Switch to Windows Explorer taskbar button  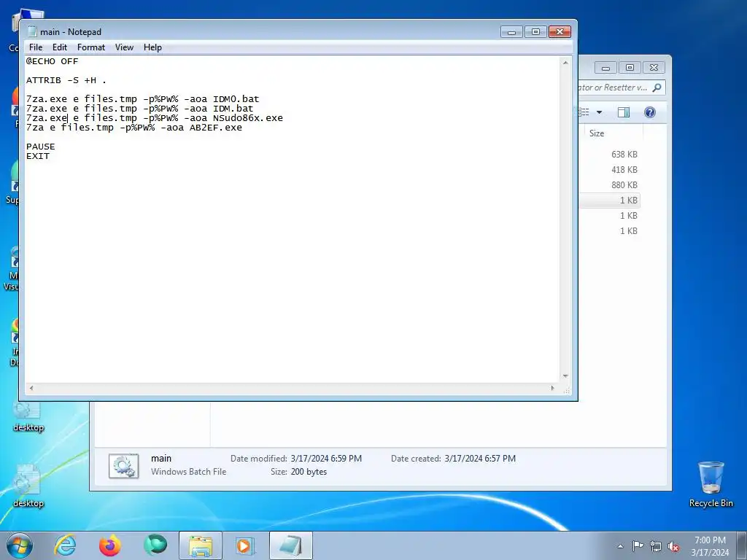tap(201, 545)
